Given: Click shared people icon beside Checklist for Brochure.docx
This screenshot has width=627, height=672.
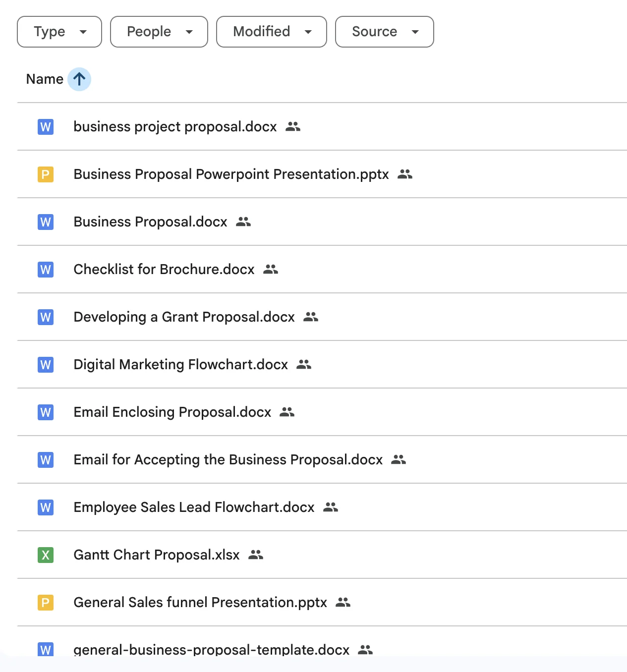Looking at the screenshot, I should 271,270.
